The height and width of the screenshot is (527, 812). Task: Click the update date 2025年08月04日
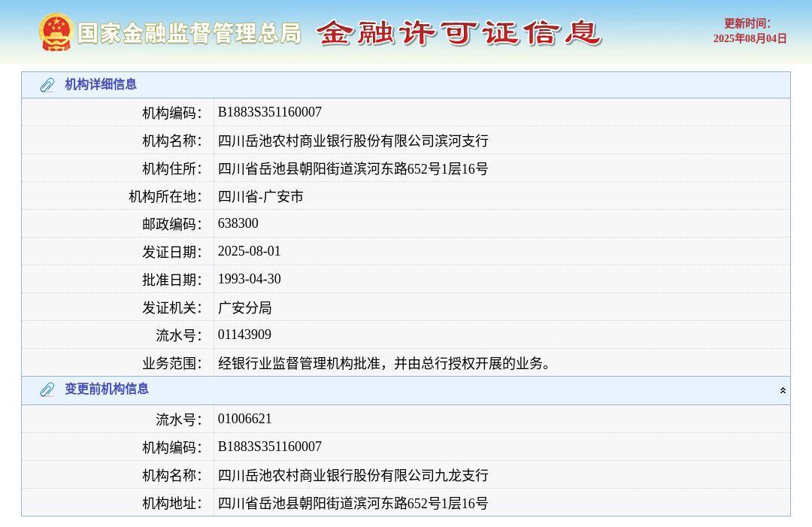click(750, 39)
